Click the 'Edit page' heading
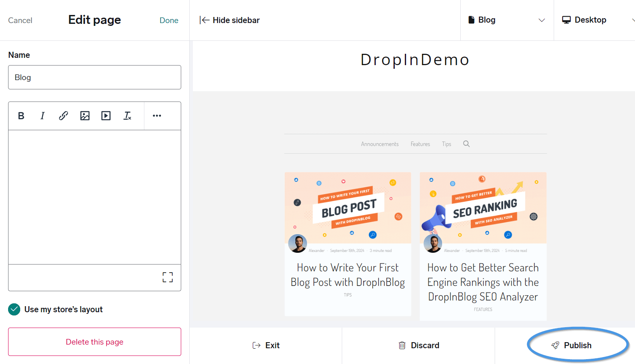635x364 pixels. [x=95, y=20]
